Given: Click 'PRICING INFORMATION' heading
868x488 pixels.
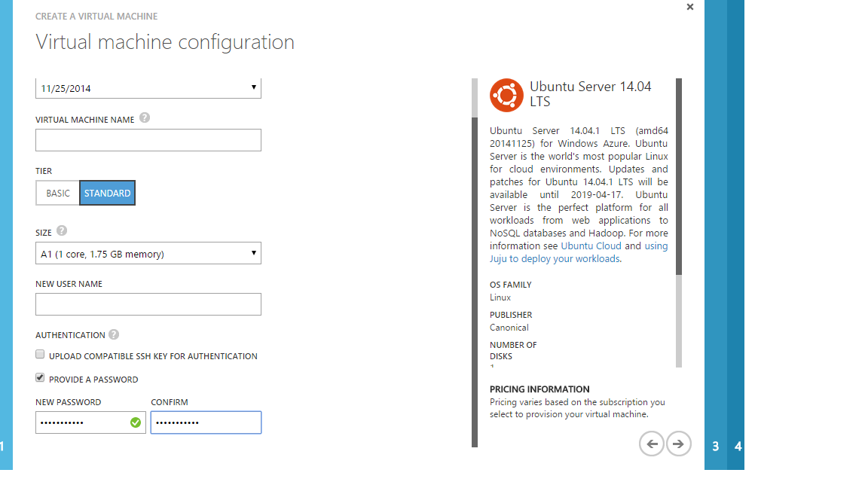Looking at the screenshot, I should pyautogui.click(x=539, y=389).
